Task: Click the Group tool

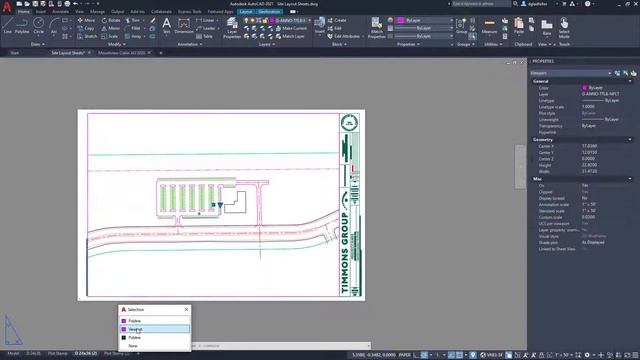Action: [x=461, y=25]
